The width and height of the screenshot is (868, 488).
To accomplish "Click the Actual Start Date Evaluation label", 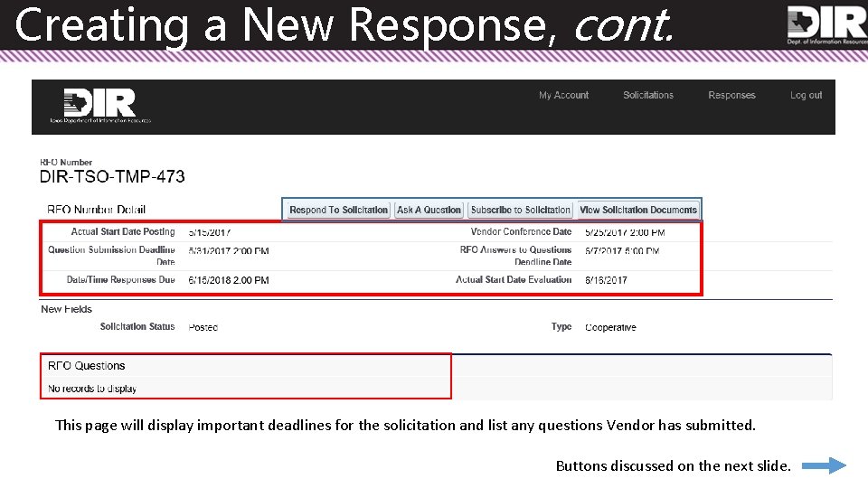I will pos(514,280).
